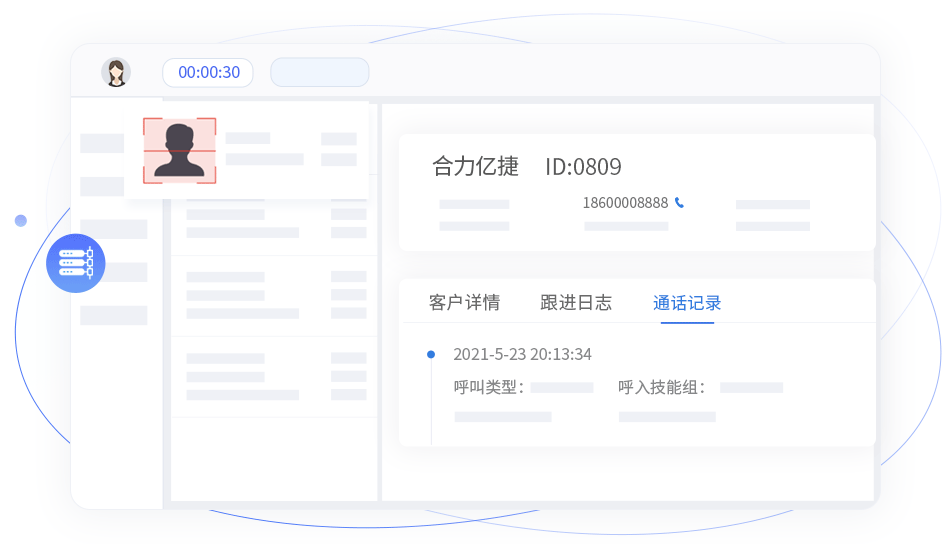Click the ID:0809 text
Screen dimensions: 949x544
click(583, 167)
